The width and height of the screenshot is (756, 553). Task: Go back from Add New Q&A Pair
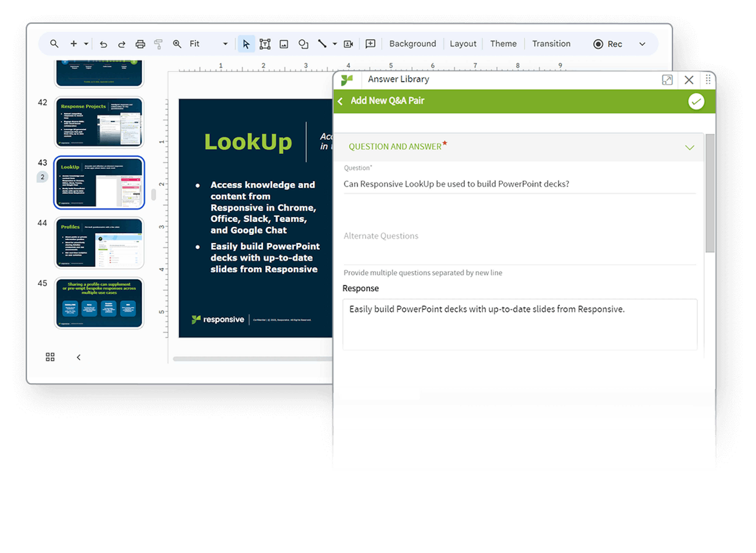coord(340,101)
